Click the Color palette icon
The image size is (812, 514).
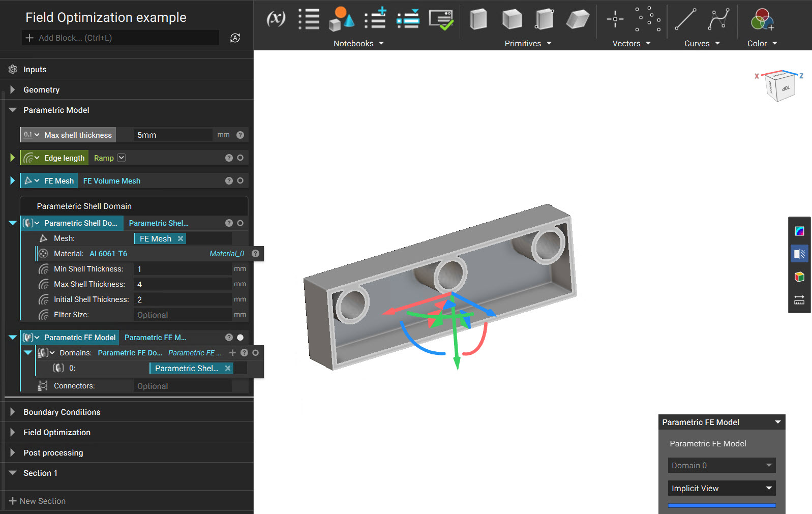point(762,20)
